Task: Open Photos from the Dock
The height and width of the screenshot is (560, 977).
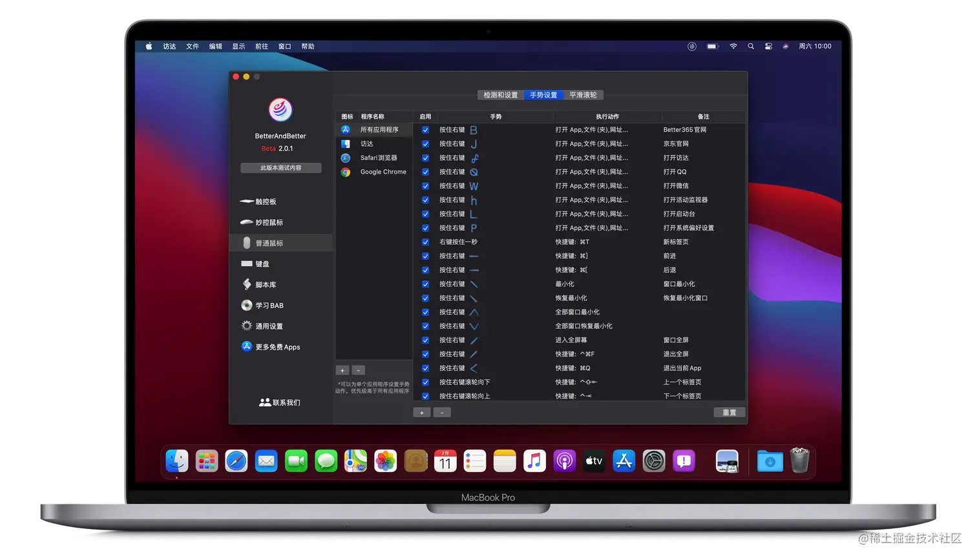Action: pos(386,461)
